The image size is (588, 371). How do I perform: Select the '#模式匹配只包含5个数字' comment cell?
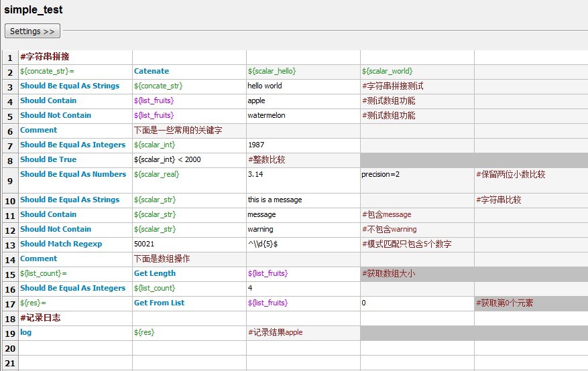coord(418,244)
